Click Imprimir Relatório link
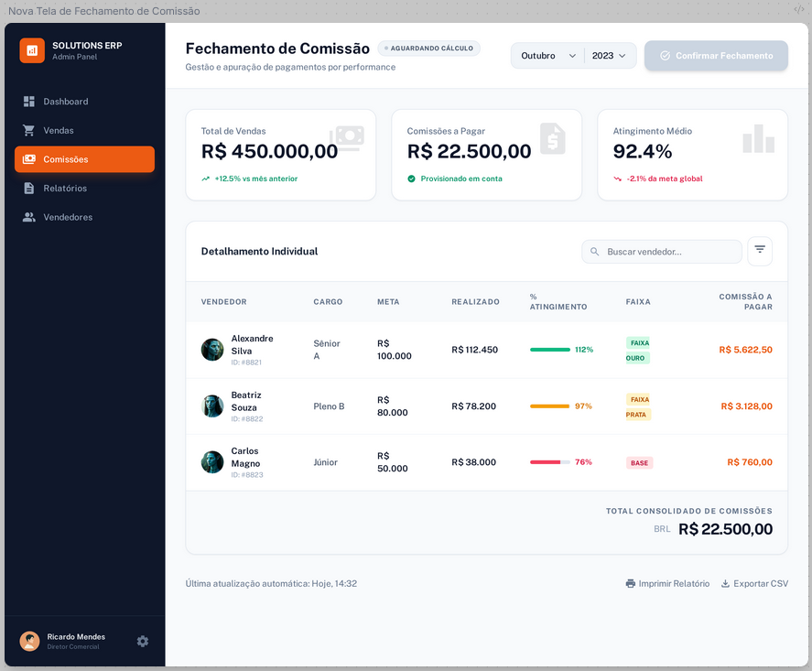 pos(667,583)
